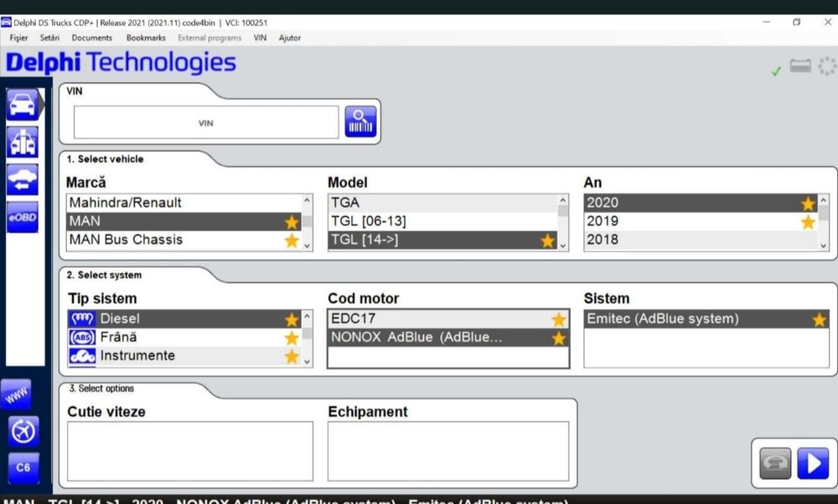The width and height of the screenshot is (838, 504).
Task: Toggle favorite star on Frână row
Action: 292,338
